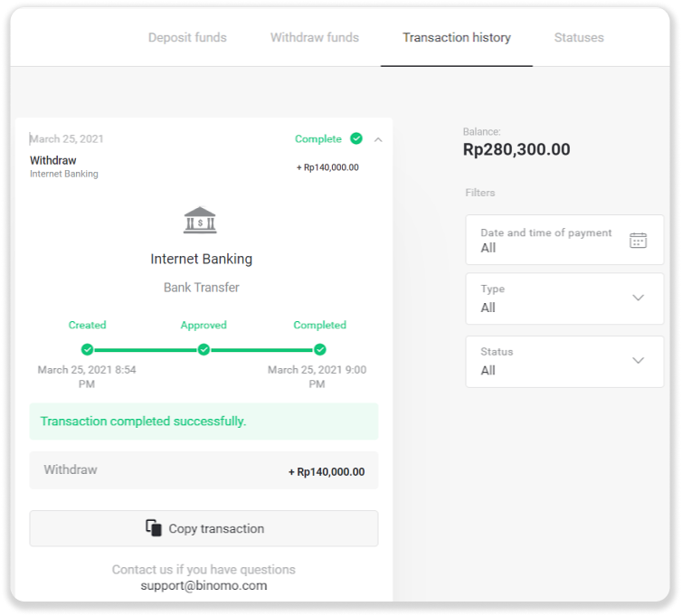Click the Completed step checkmark
Screen dimensions: 682x616
click(x=319, y=349)
